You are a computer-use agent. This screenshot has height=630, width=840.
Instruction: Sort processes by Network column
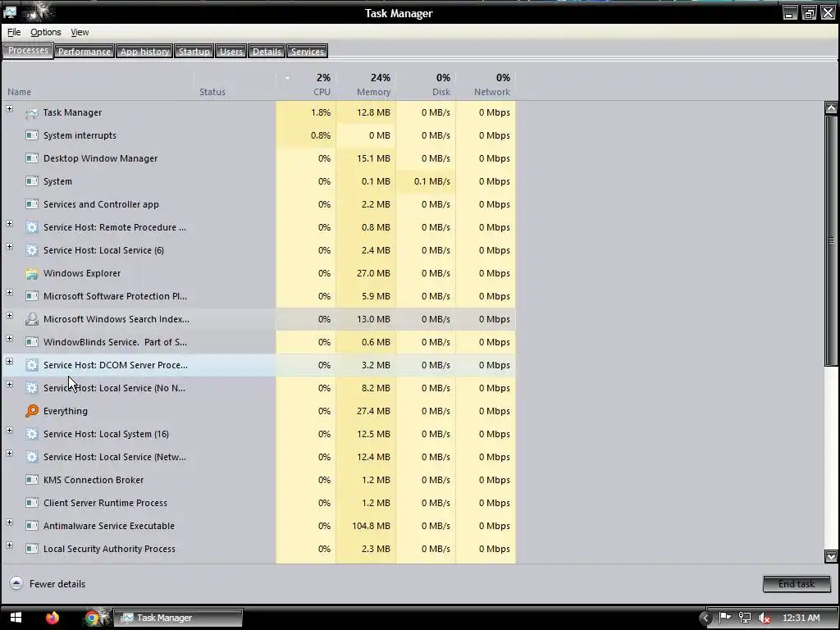click(486, 84)
